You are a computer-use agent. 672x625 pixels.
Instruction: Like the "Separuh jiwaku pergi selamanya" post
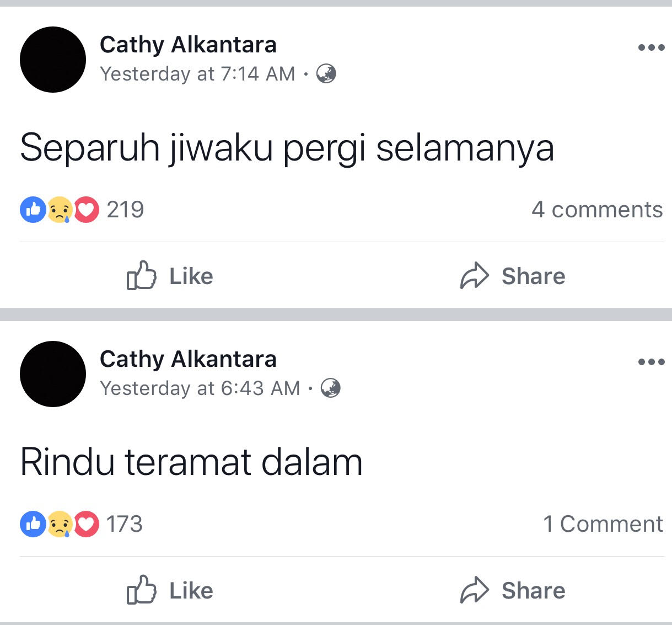coord(170,276)
